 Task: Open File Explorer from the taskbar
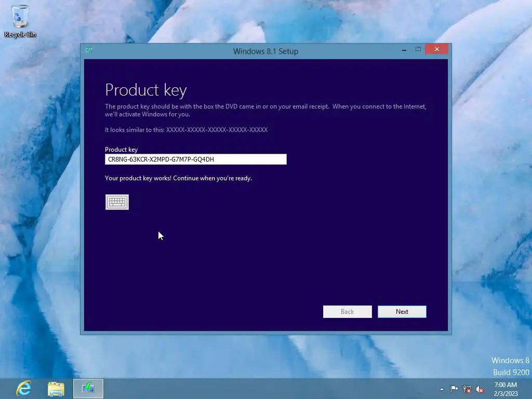pos(56,389)
